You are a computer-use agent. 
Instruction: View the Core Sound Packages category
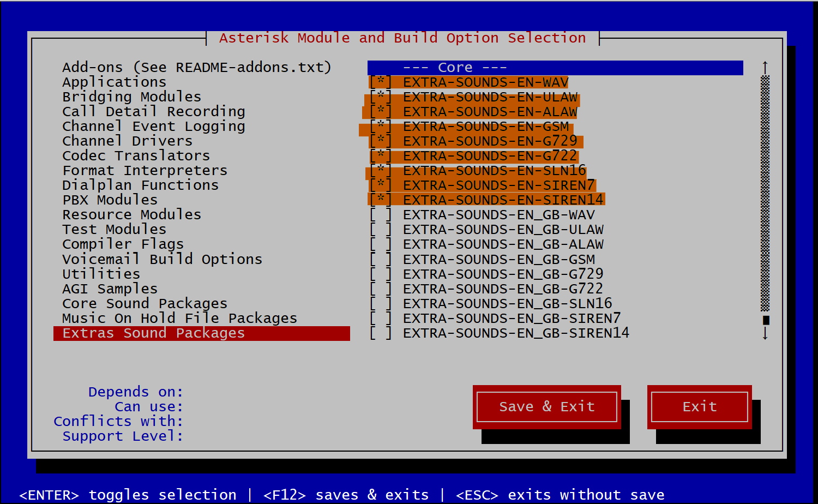(x=145, y=303)
